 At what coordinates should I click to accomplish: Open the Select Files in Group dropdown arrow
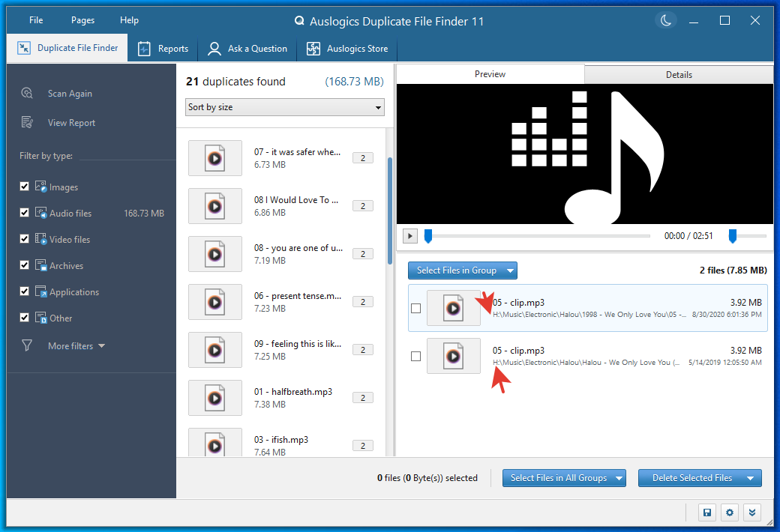coord(510,270)
